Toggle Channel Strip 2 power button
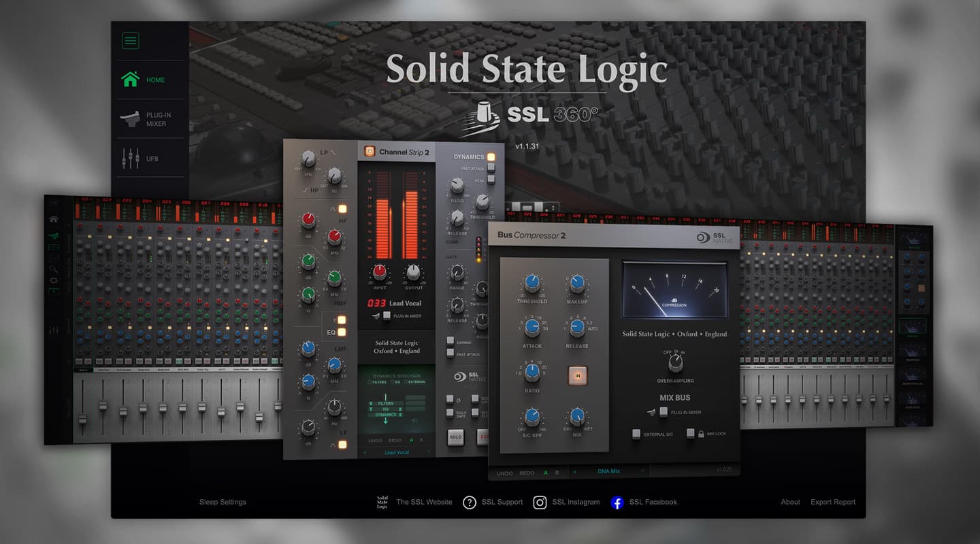The width and height of the screenshot is (980, 544). point(370,152)
